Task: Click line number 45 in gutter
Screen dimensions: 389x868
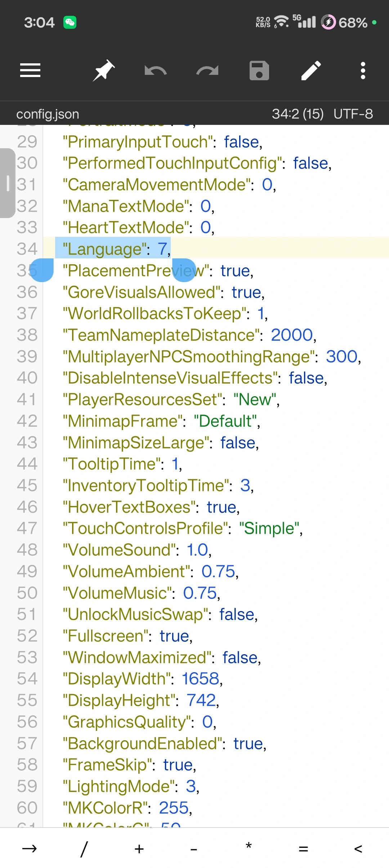Action: (27, 485)
